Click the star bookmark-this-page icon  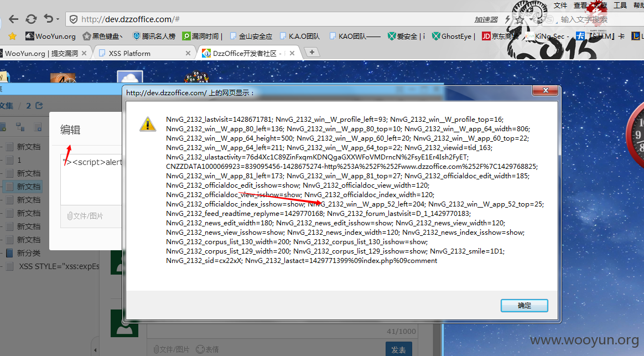(520, 19)
